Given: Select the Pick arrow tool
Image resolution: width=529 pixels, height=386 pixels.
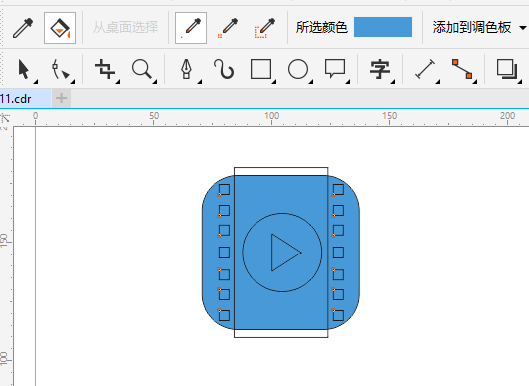Looking at the screenshot, I should pyautogui.click(x=24, y=69).
